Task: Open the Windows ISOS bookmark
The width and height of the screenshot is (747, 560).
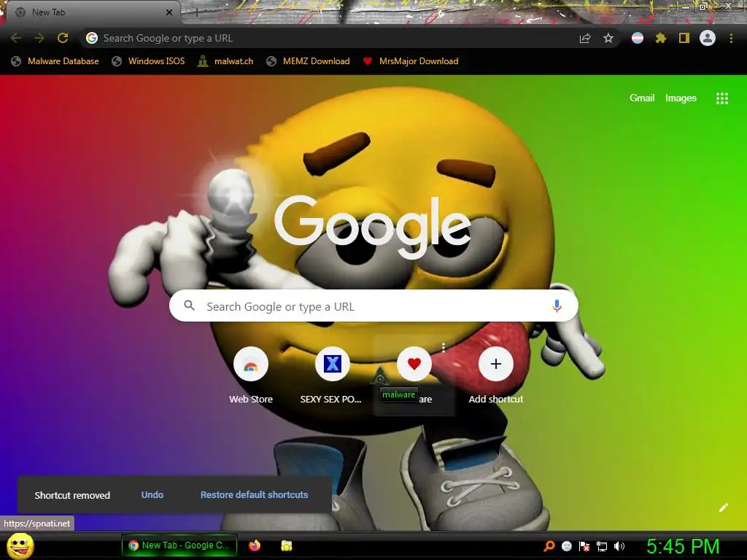Action: click(148, 61)
